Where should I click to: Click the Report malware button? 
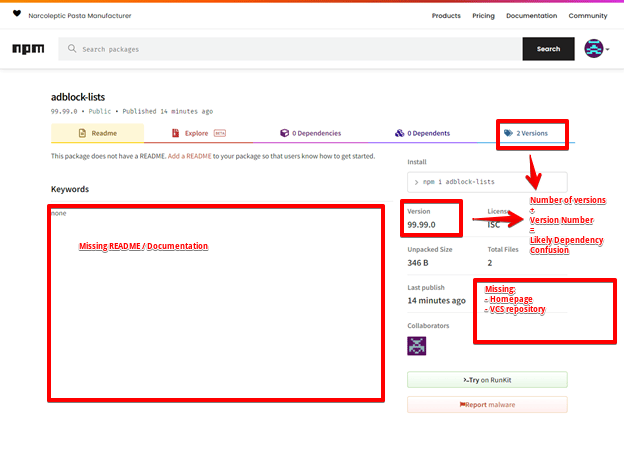coord(487,404)
